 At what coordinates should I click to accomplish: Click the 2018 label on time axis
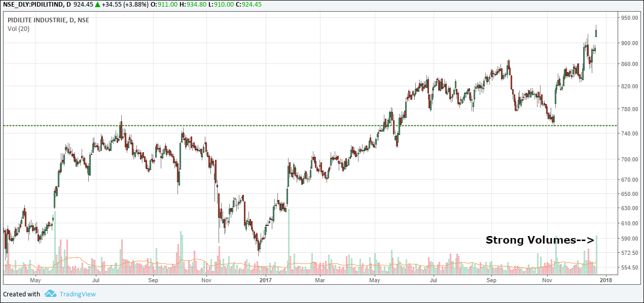pyautogui.click(x=605, y=280)
